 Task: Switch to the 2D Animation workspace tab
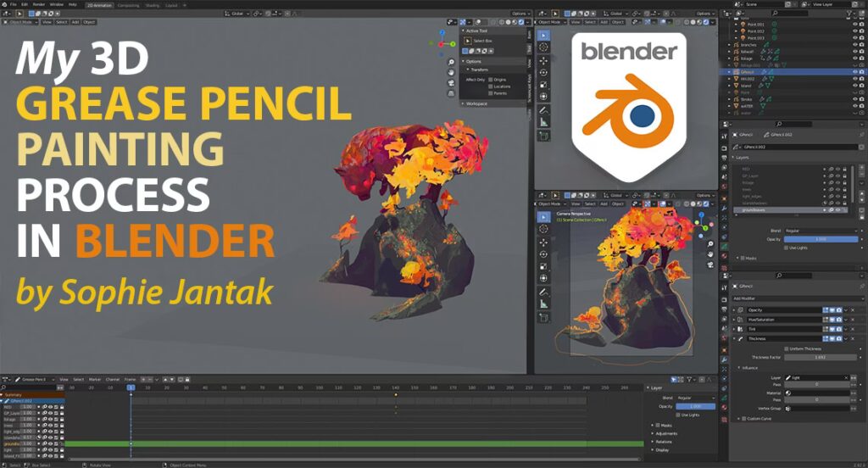tap(100, 5)
